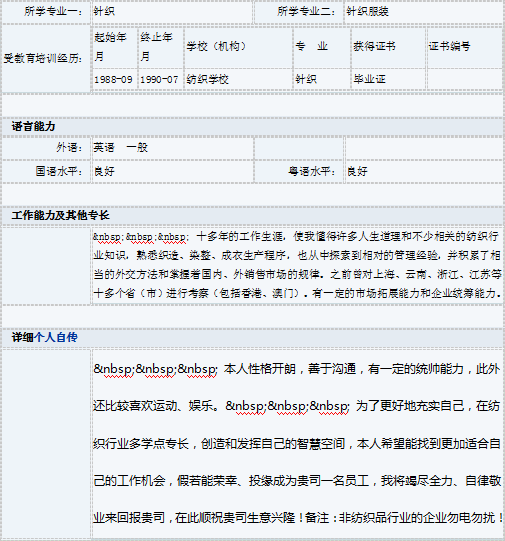Click the 个人自传 blue link

[56, 337]
